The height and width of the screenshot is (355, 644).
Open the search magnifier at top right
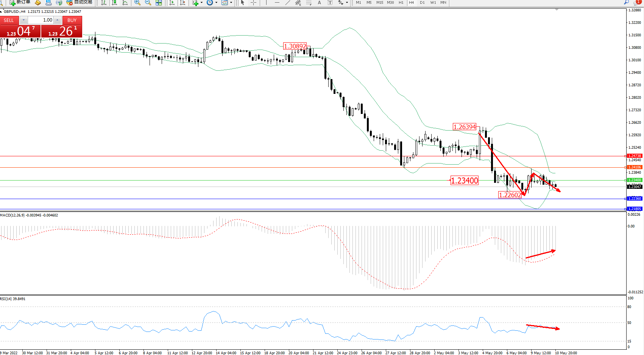(627, 2)
